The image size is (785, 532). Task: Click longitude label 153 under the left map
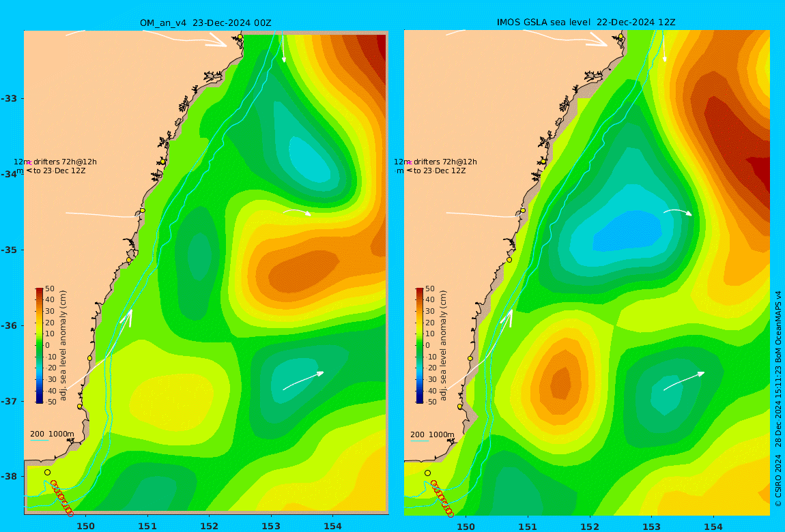[x=271, y=526]
